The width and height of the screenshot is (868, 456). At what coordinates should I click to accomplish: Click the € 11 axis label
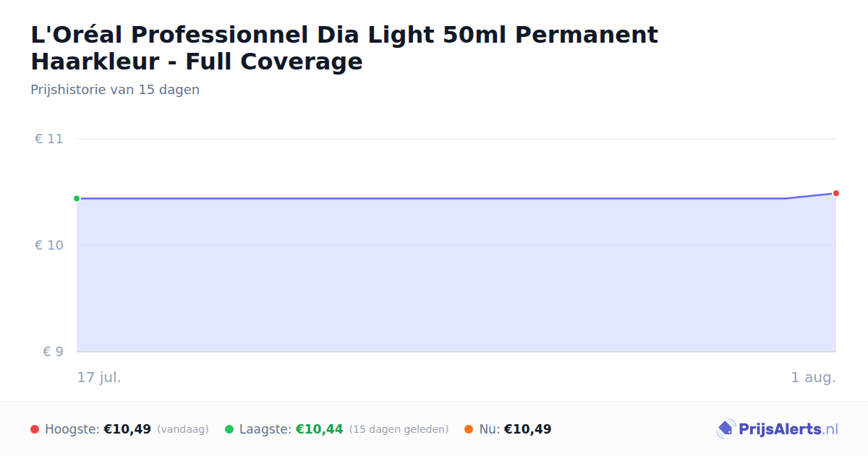point(48,139)
